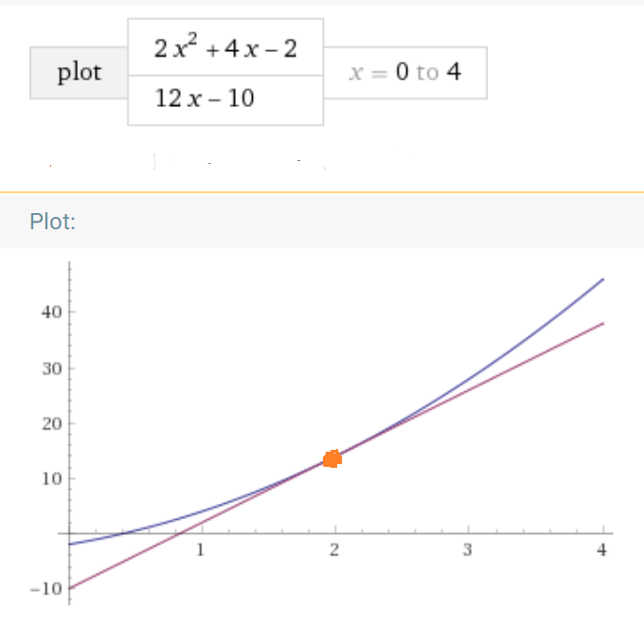The image size is (644, 644).
Task: Click the number 0 in the range box
Action: coord(402,71)
